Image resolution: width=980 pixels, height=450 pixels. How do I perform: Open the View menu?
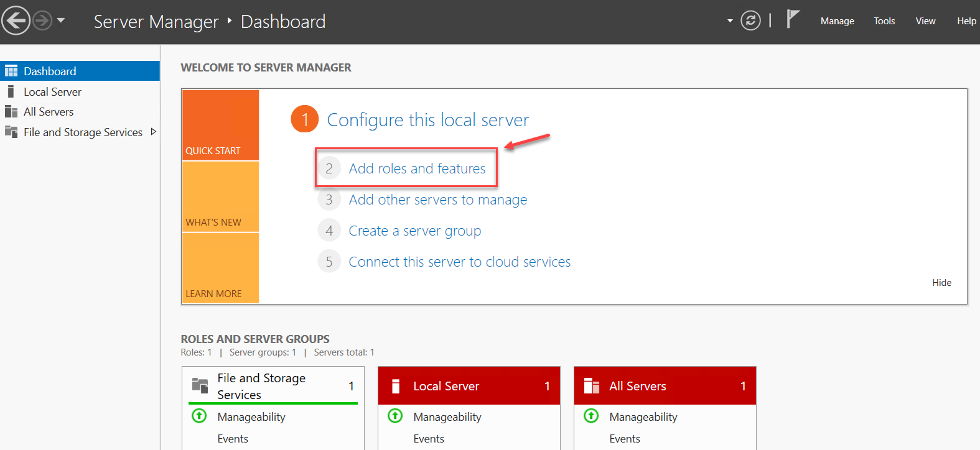pos(925,21)
